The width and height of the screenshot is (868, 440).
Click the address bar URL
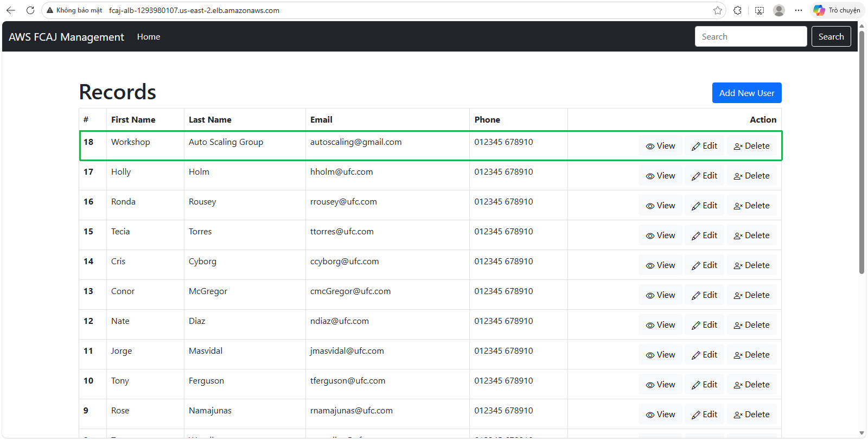point(194,10)
